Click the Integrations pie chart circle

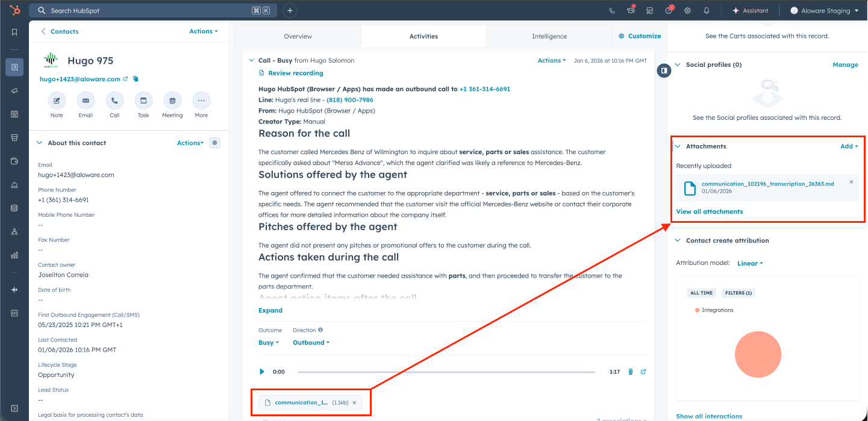click(758, 355)
